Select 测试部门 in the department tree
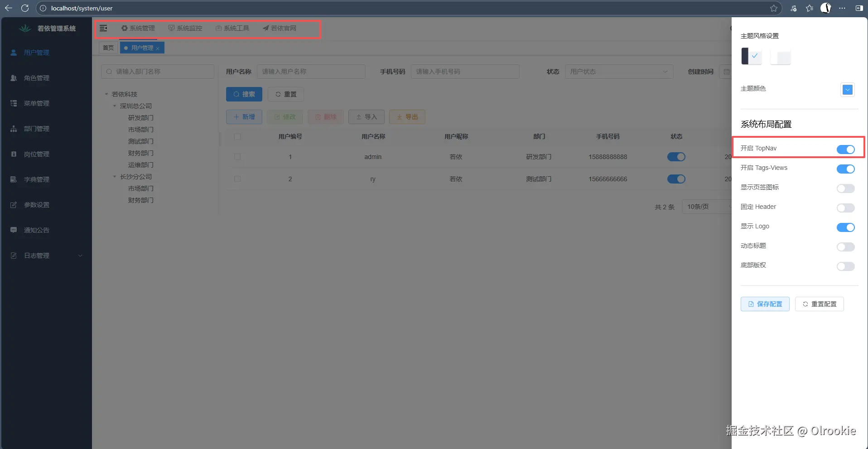The width and height of the screenshot is (868, 449). [x=141, y=141]
